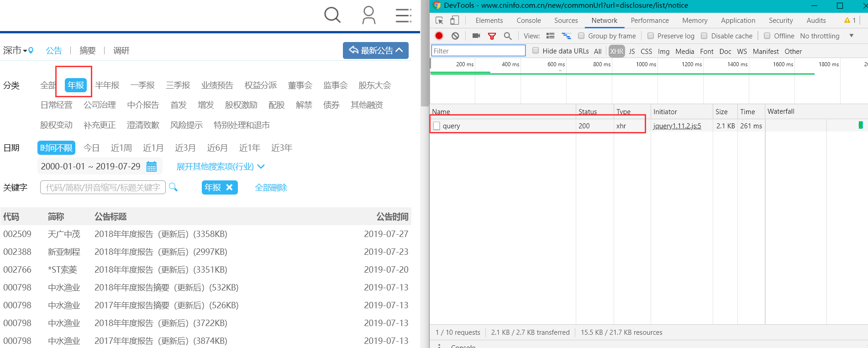This screenshot has width=868, height=348.
Task: Check Hide data URLs option
Action: pos(536,51)
